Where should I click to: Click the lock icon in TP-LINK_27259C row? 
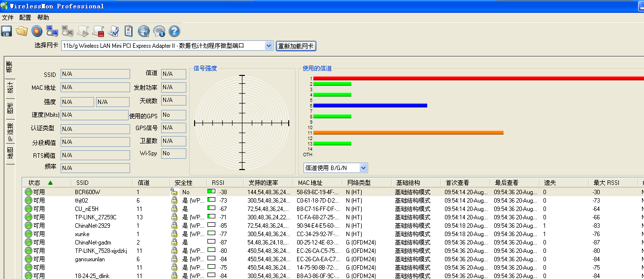tap(173, 217)
